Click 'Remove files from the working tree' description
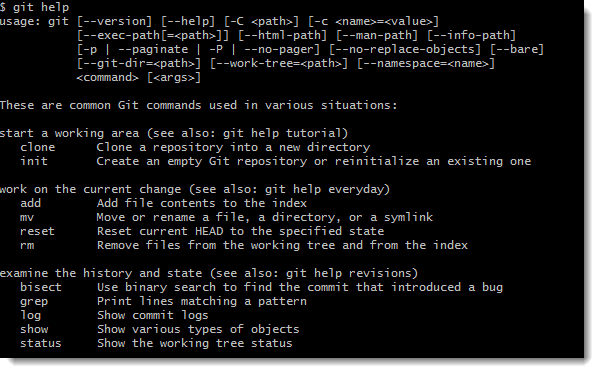Image resolution: width=599 pixels, height=373 pixels. pos(282,245)
